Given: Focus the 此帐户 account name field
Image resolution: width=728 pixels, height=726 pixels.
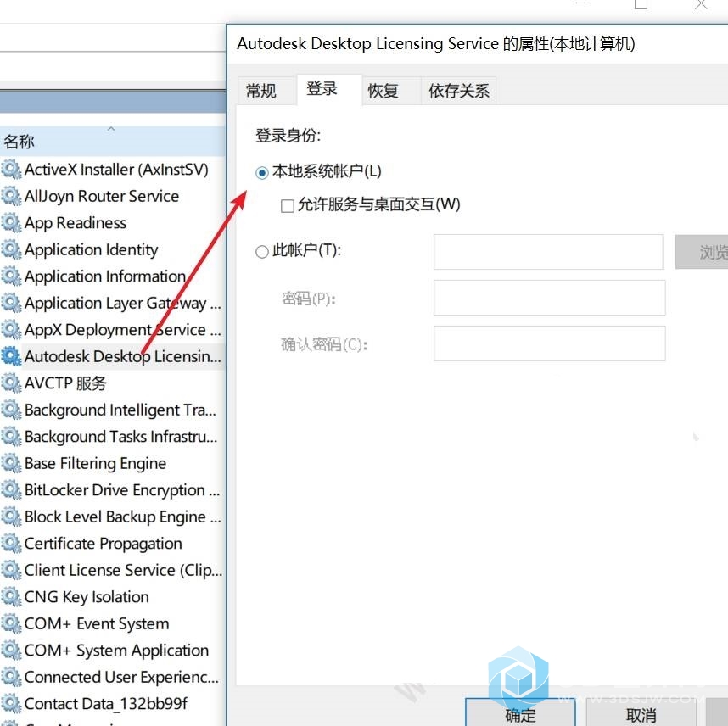Looking at the screenshot, I should [548, 252].
